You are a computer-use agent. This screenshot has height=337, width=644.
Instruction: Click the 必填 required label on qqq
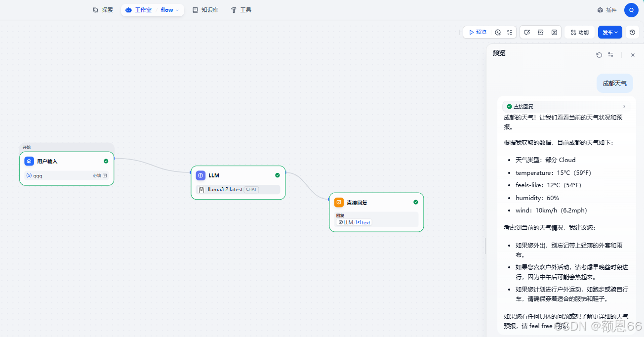97,175
